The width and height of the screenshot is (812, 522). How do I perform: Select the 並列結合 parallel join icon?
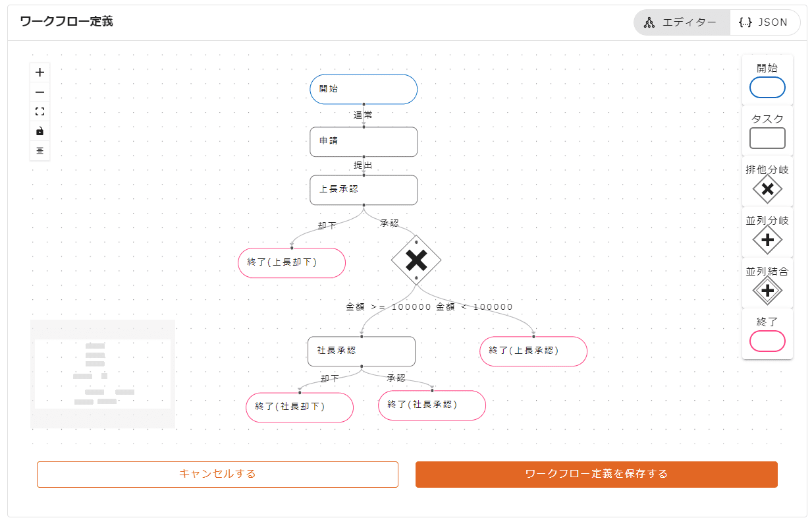[x=767, y=289]
